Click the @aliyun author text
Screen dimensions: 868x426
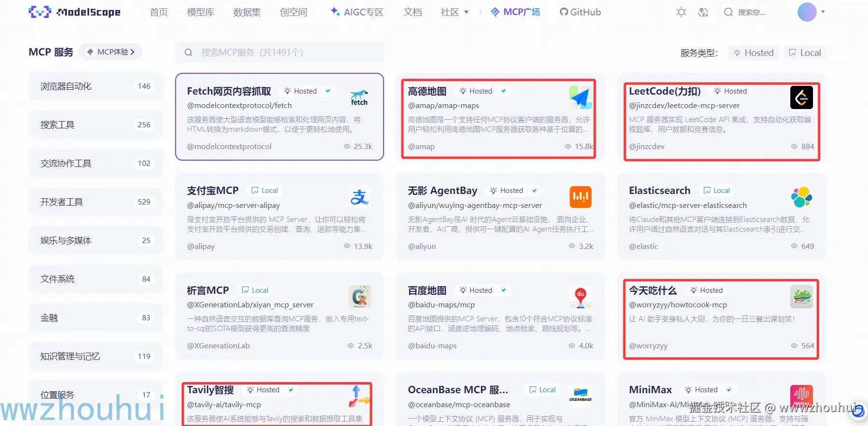(x=422, y=246)
